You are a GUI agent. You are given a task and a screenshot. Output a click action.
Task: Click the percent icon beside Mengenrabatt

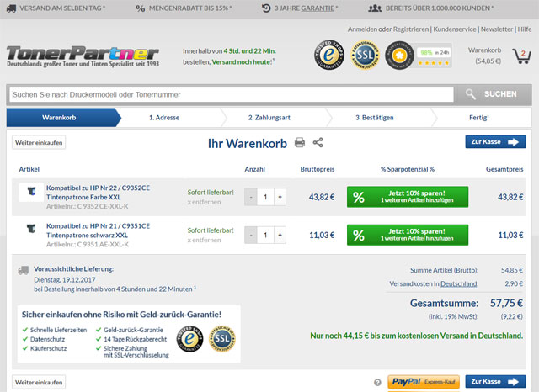pos(141,8)
